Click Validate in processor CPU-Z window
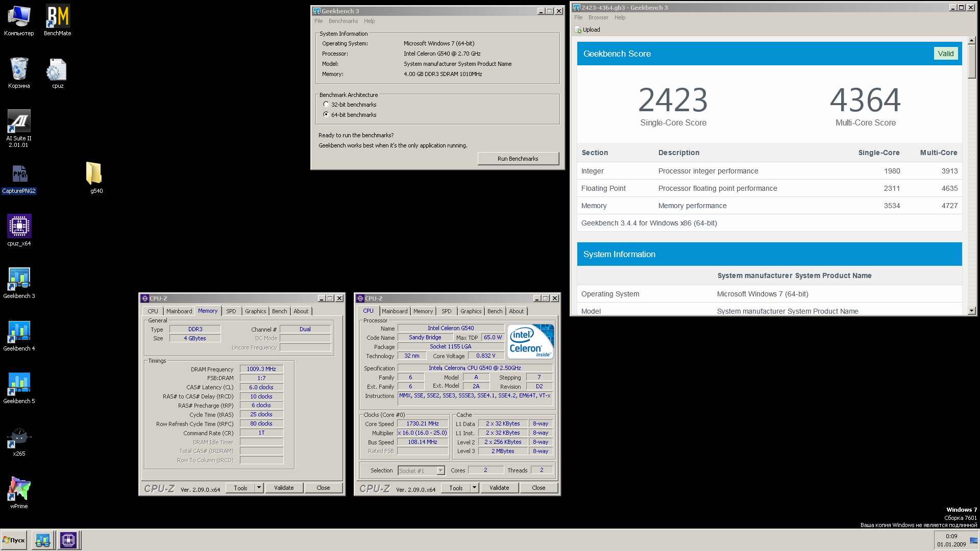 499,488
